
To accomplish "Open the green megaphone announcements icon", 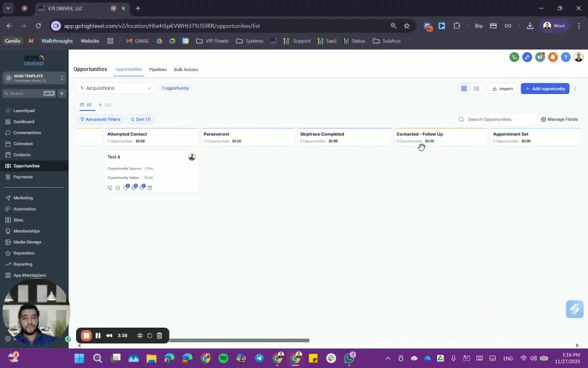I will click(x=540, y=57).
